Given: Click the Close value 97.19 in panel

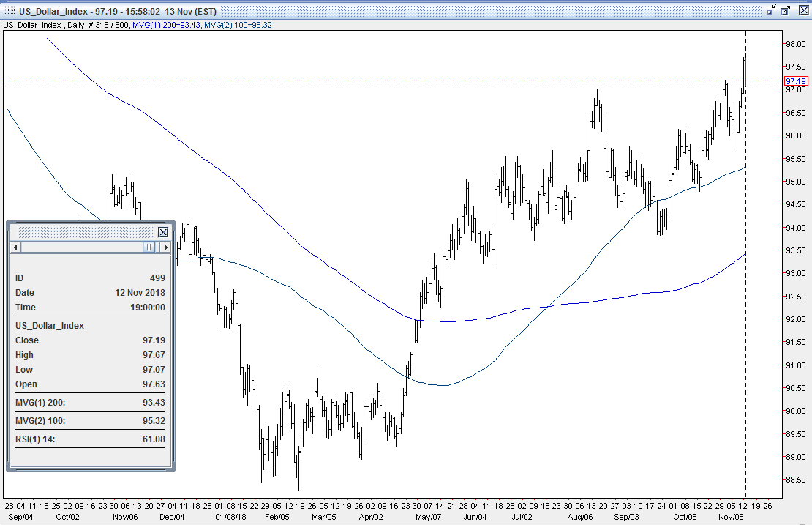Looking at the screenshot, I should pyautogui.click(x=154, y=340).
